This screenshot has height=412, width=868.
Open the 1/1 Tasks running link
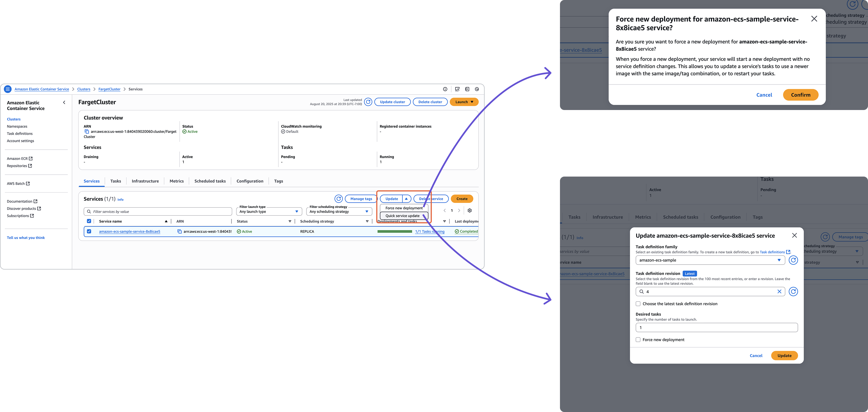tap(430, 231)
